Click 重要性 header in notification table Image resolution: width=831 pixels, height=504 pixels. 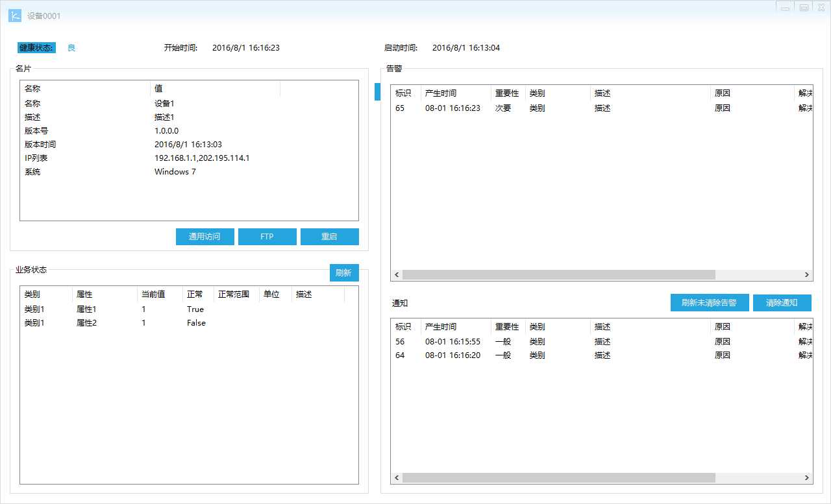[x=508, y=327]
